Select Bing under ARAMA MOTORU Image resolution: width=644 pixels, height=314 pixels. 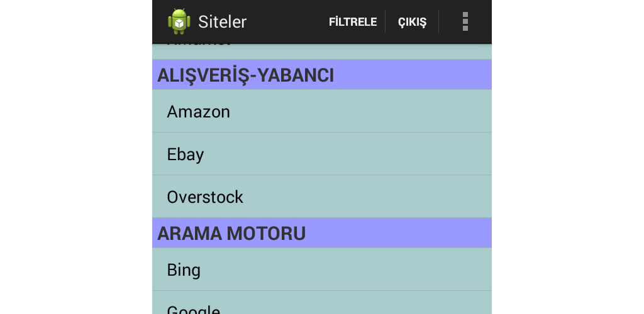[321, 270]
